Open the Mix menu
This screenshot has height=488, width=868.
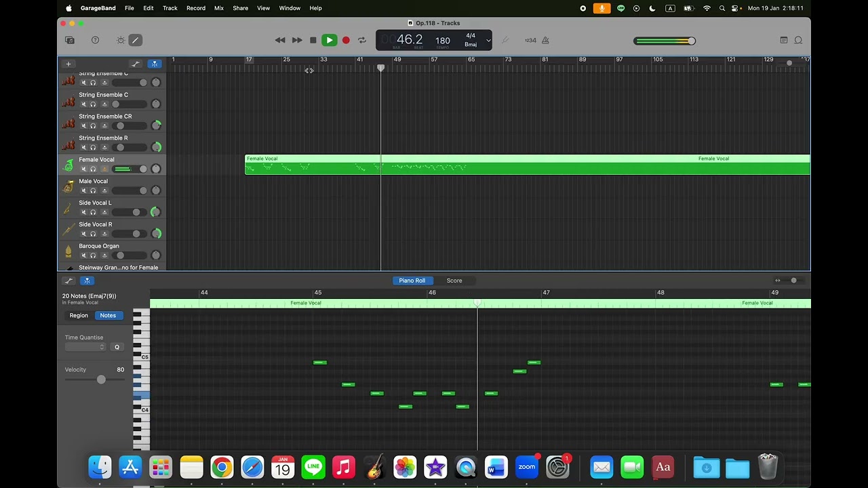pos(219,8)
